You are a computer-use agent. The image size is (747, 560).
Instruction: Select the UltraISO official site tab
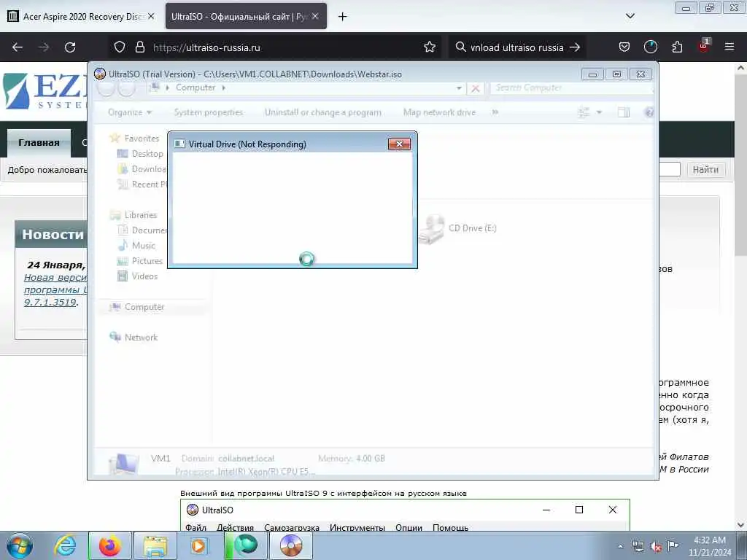tap(245, 17)
